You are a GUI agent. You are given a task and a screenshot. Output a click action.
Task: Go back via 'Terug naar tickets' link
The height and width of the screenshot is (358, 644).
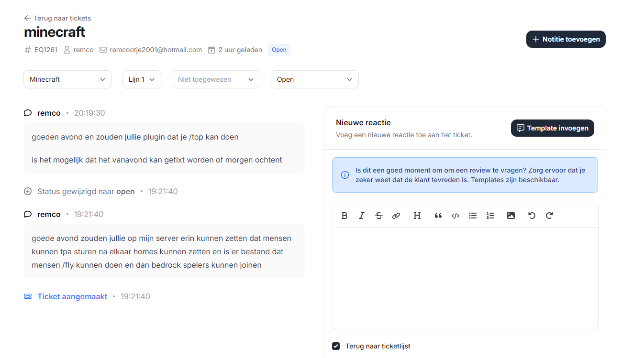[x=57, y=18]
